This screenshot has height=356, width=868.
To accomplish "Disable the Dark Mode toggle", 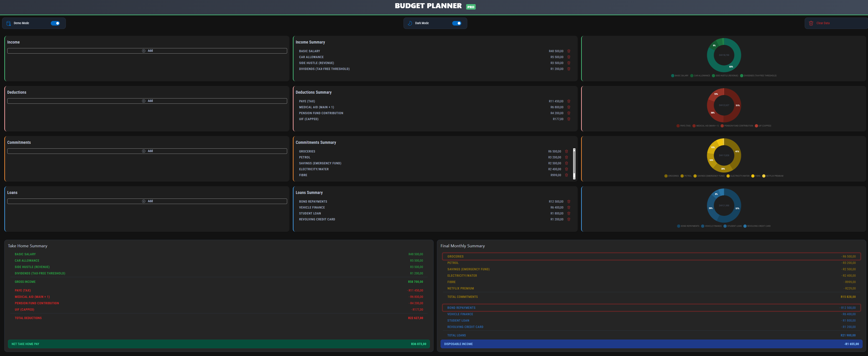I will coord(457,23).
